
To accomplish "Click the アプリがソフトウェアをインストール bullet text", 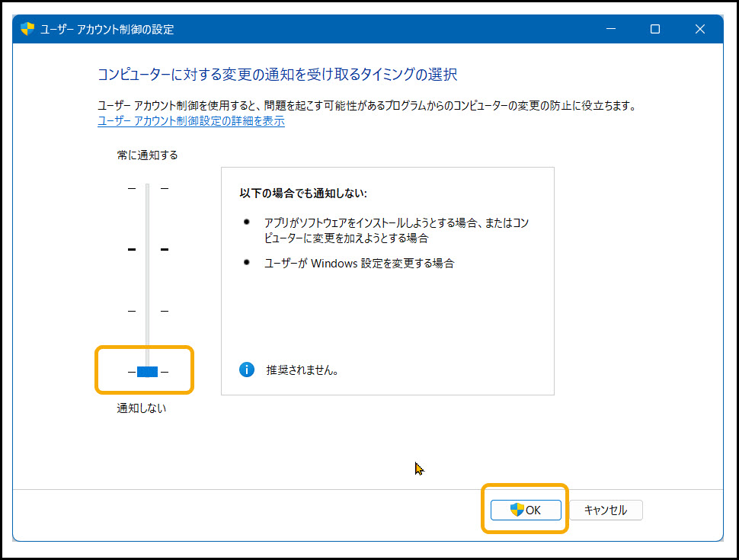I will coord(396,230).
